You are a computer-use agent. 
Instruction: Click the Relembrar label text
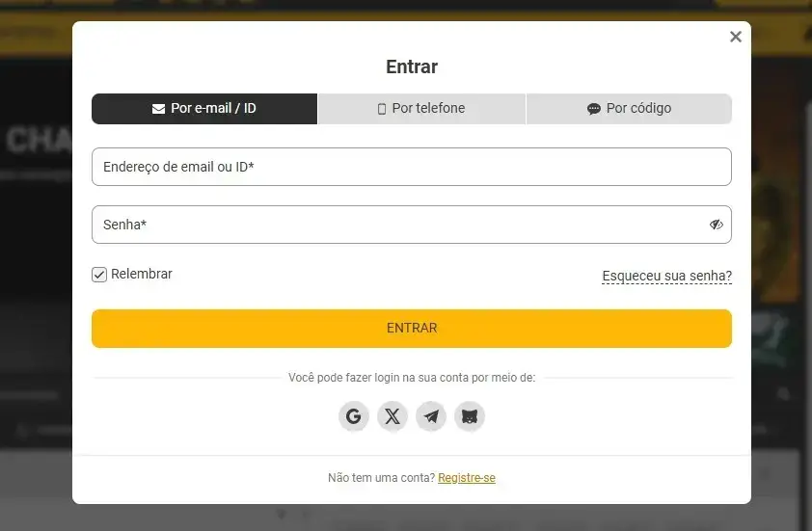pos(142,274)
